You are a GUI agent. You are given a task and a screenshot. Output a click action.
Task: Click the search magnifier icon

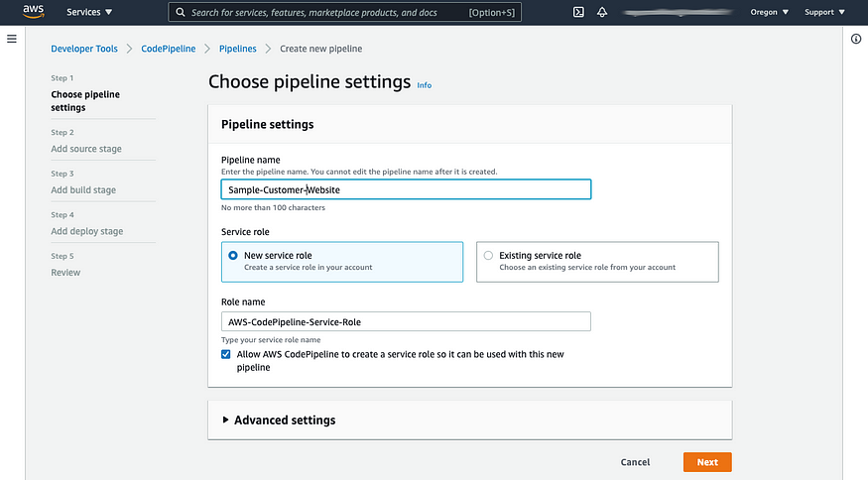tap(181, 12)
